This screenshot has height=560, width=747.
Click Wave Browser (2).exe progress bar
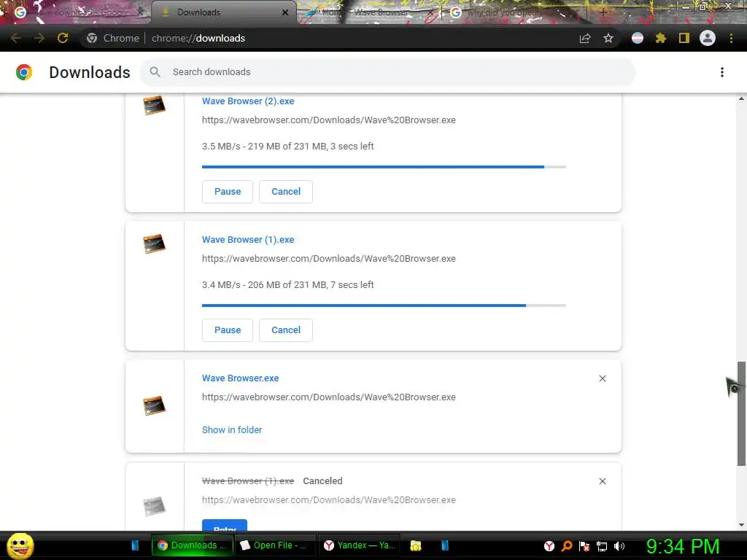click(x=384, y=167)
